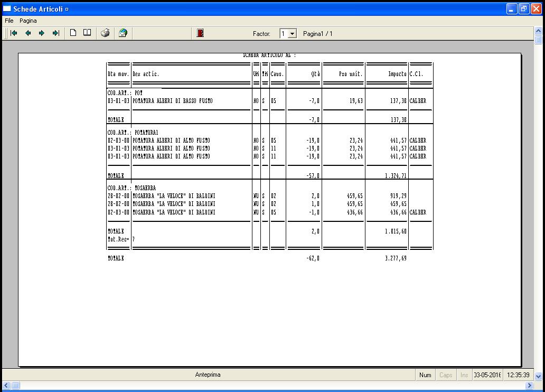Click "POTATURA ALBERI DI BASSO FUSTO" description

coord(172,101)
